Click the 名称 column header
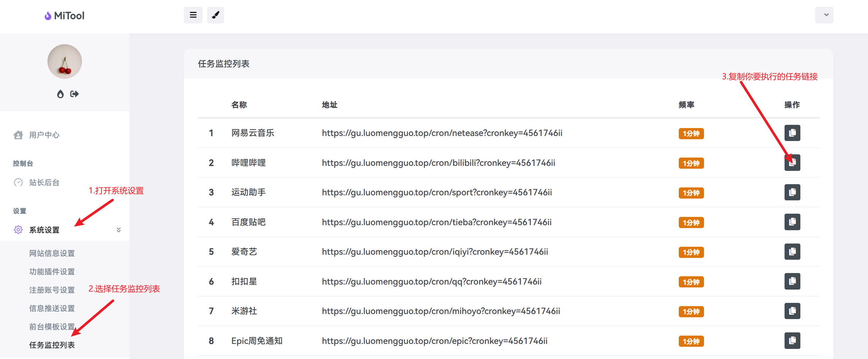Image resolution: width=868 pixels, height=359 pixels. click(239, 105)
